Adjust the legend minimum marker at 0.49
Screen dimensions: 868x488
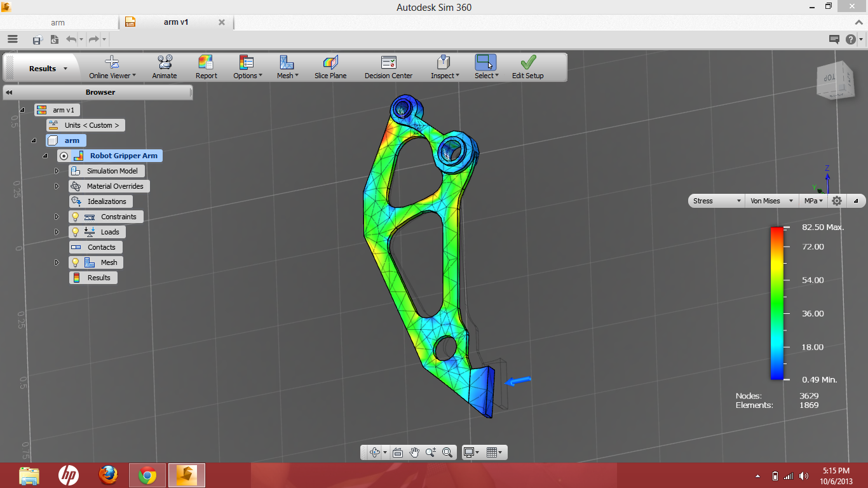[x=788, y=379]
